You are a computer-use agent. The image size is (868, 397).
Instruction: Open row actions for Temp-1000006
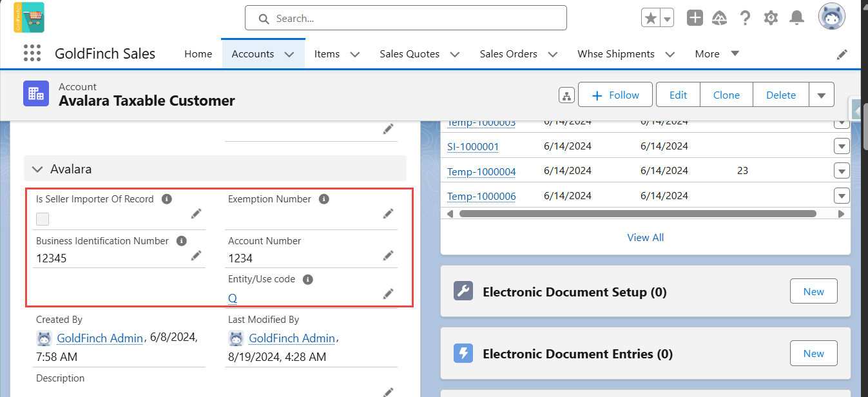[842, 195]
